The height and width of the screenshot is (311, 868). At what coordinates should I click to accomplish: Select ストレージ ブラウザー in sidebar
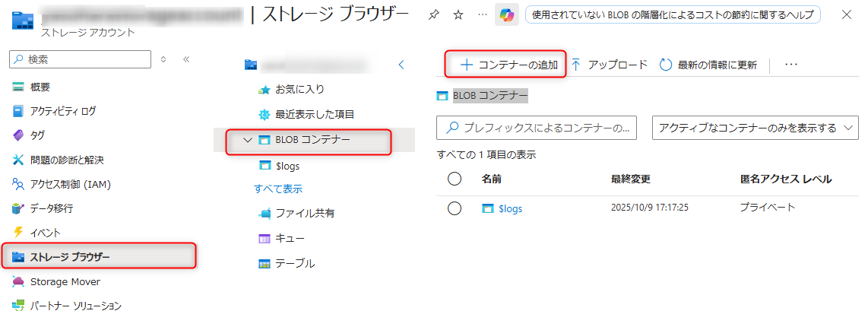[x=70, y=257]
